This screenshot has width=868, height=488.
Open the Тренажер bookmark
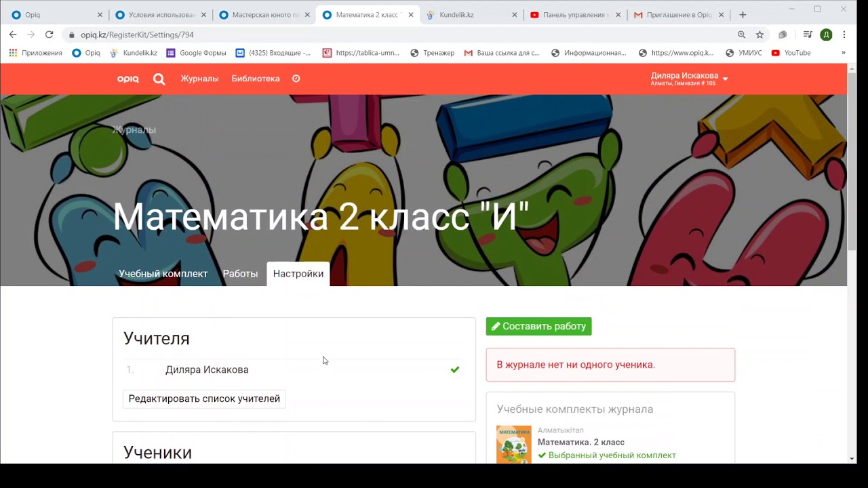(433, 53)
